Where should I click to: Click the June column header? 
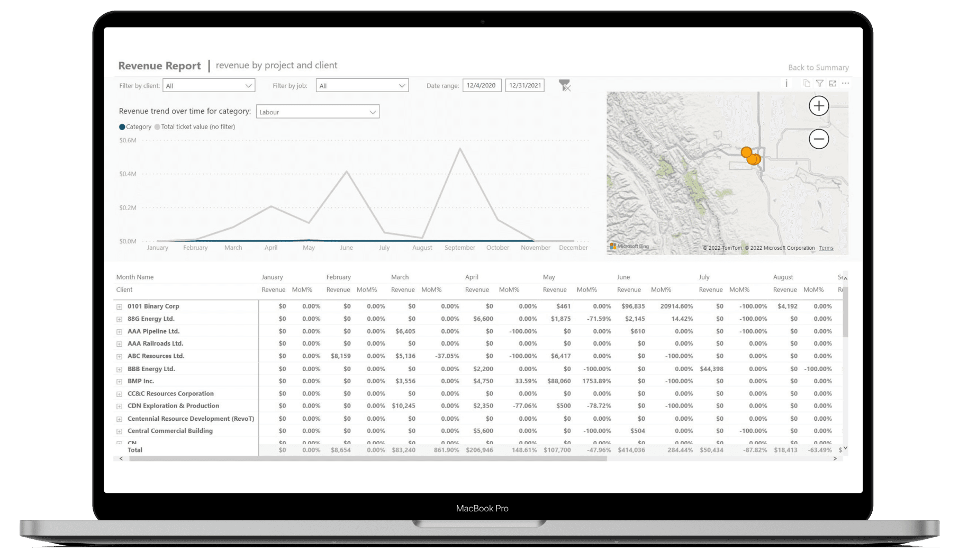click(623, 277)
